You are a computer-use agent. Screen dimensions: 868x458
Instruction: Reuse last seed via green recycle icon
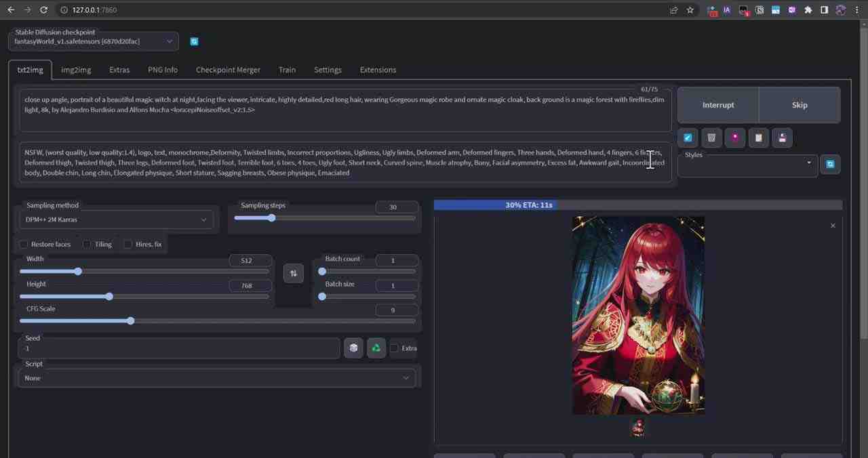click(376, 348)
